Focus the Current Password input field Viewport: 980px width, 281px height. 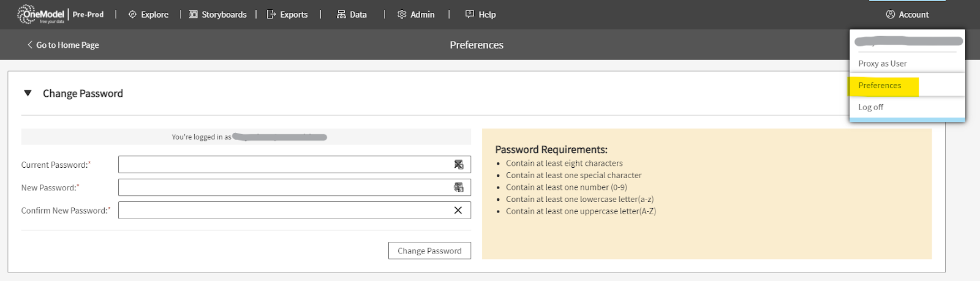tap(282, 165)
